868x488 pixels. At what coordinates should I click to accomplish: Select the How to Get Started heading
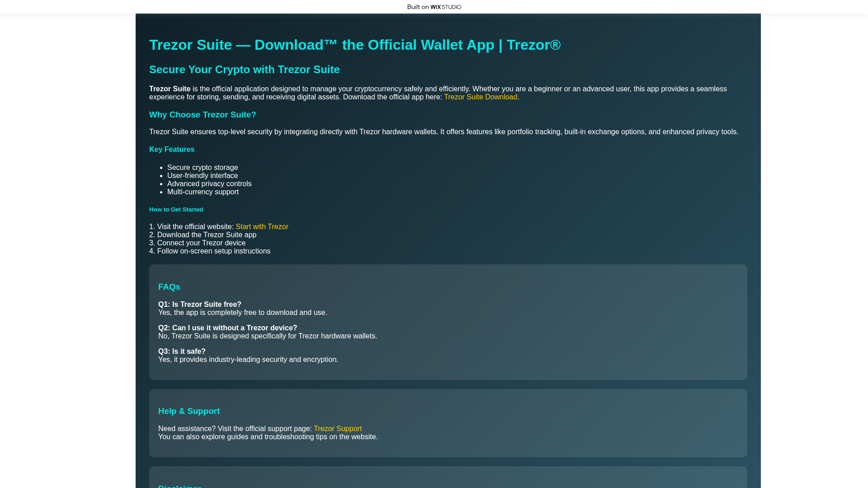pos(176,209)
